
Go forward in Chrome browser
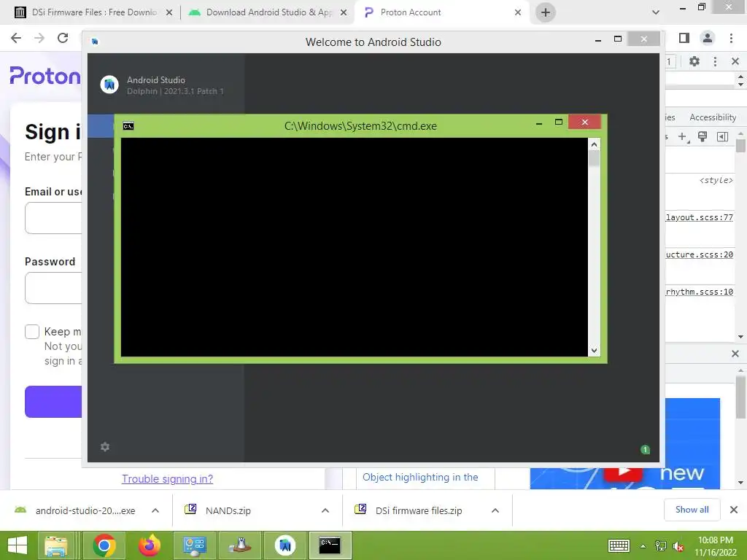[x=39, y=38]
